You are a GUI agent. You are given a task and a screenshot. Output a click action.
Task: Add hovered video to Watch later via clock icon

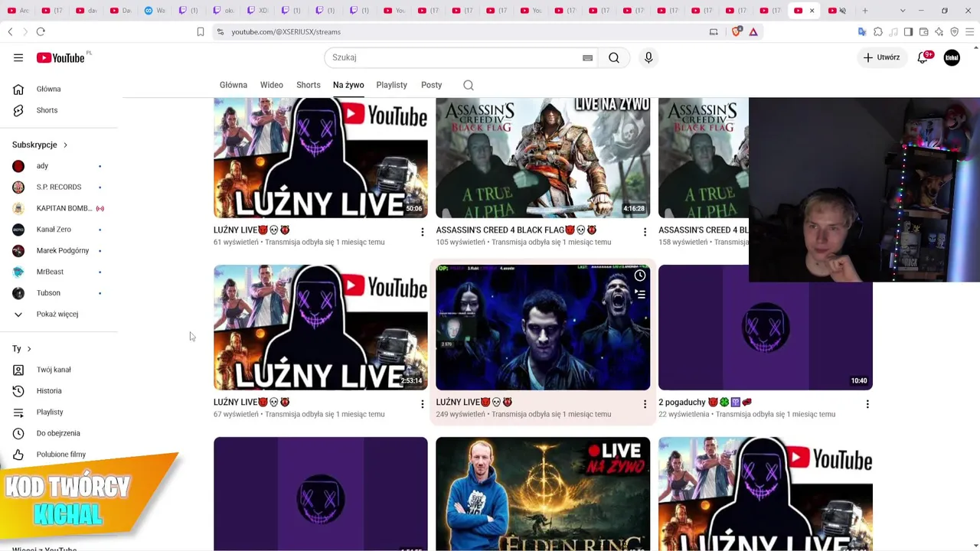(640, 275)
